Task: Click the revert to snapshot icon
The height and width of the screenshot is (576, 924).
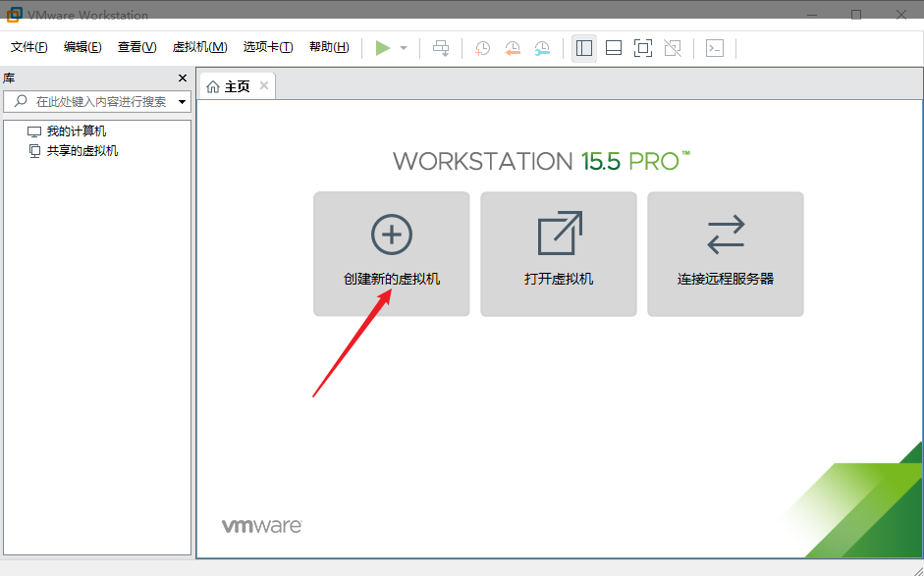Action: click(513, 48)
